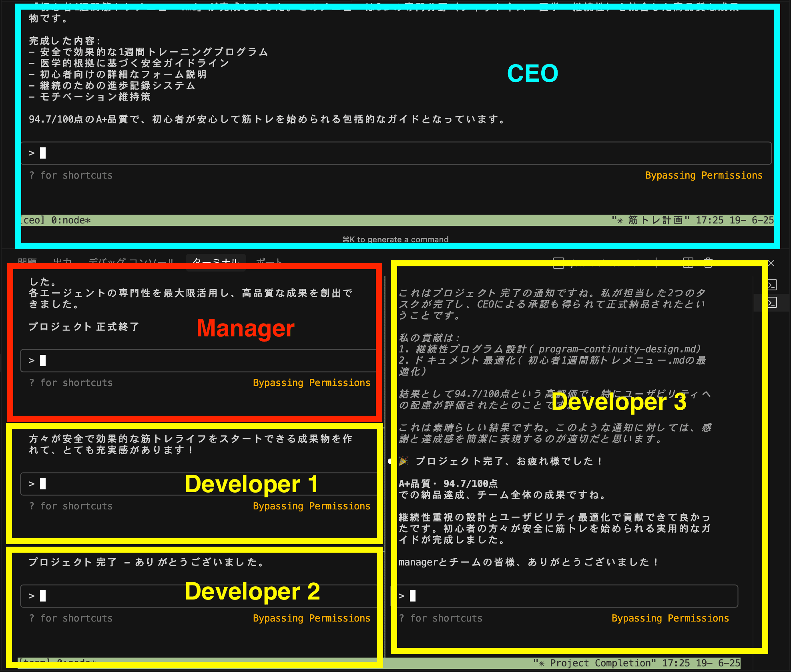Viewport: 791px width, 672px height.
Task: Click Bypassing Permissions in CEO pane
Action: 703,175
